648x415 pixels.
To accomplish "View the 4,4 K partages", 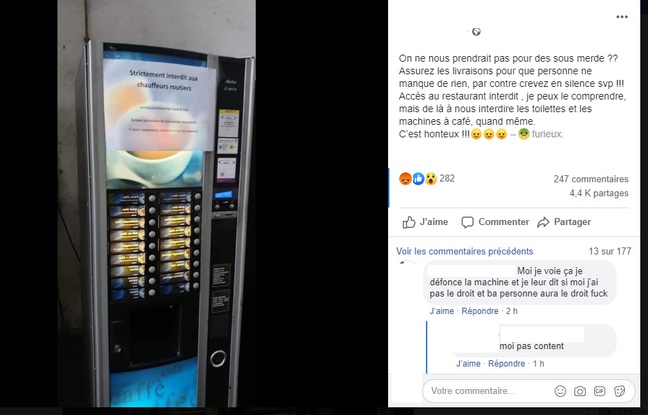I will click(x=599, y=193).
